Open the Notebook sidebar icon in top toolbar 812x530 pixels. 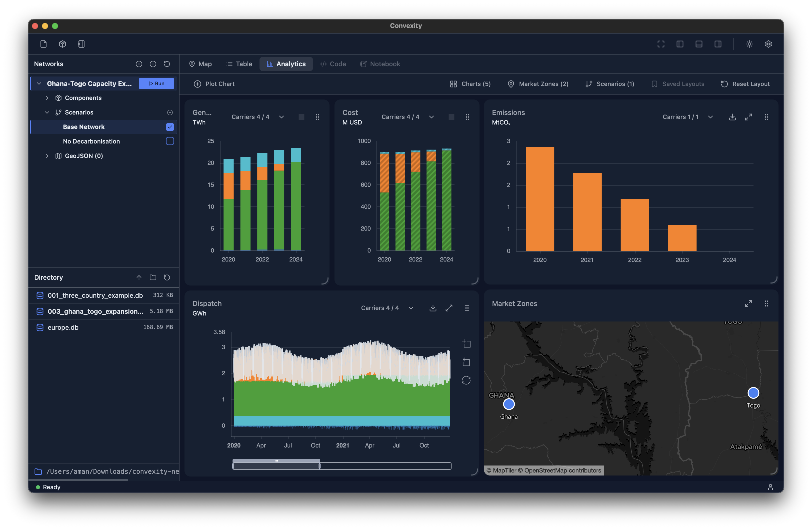click(x=81, y=44)
